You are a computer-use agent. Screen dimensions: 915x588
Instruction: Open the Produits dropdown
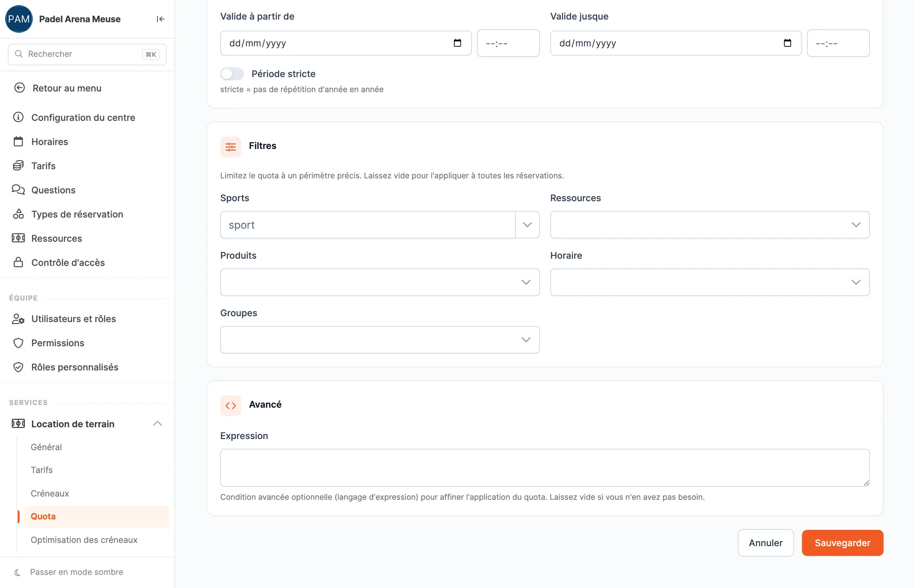[380, 282]
